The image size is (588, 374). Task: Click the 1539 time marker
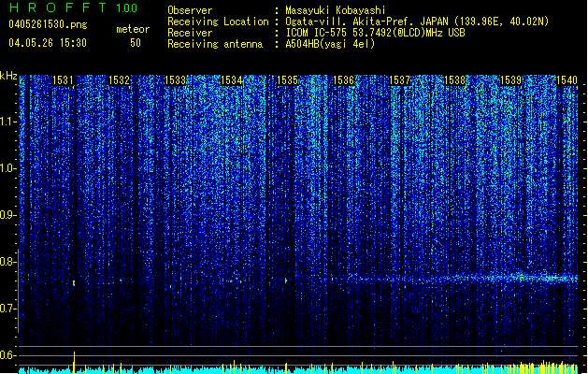pos(511,80)
